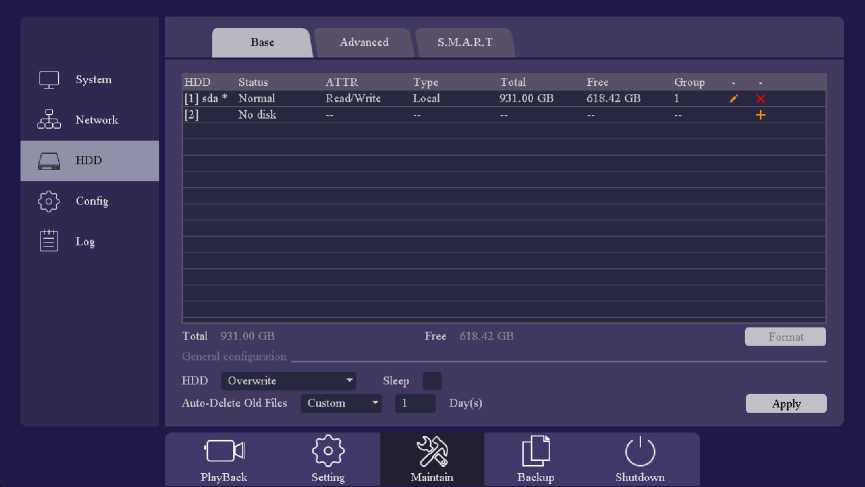865x487 pixels.
Task: Switch to the S.M.A.R.T tab
Action: click(464, 43)
